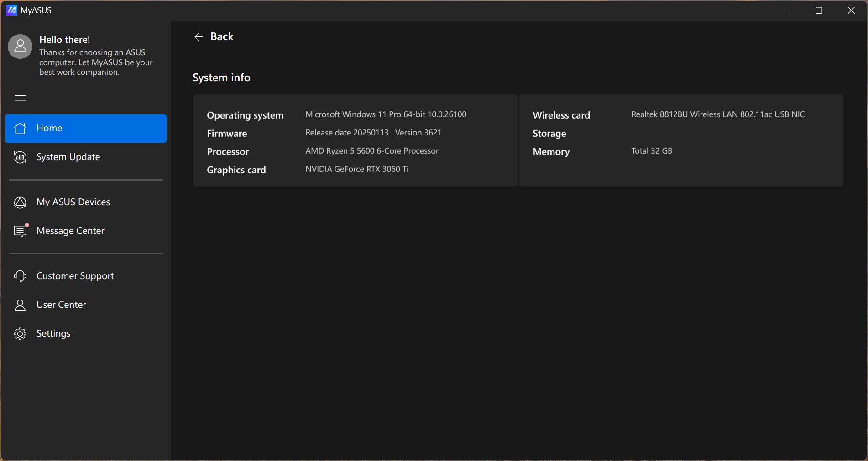Click the Microsoft Windows 11 Pro value
Viewport: 868px width, 461px height.
click(x=386, y=114)
